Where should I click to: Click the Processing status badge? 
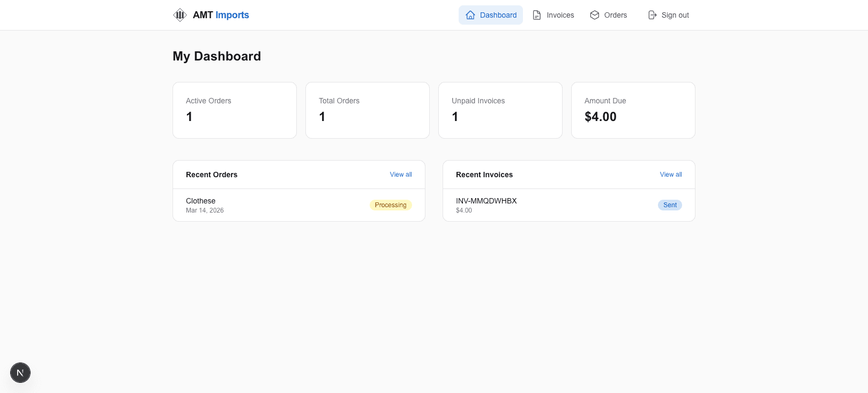(391, 205)
